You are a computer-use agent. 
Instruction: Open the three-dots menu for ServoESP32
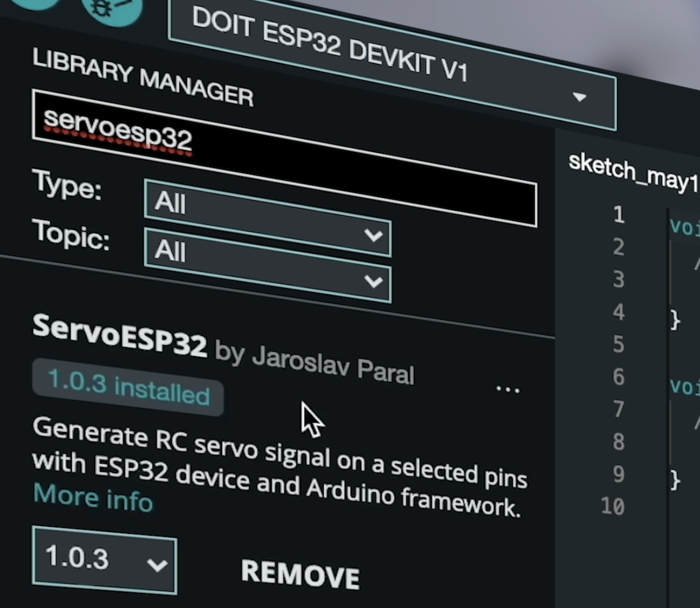(508, 389)
